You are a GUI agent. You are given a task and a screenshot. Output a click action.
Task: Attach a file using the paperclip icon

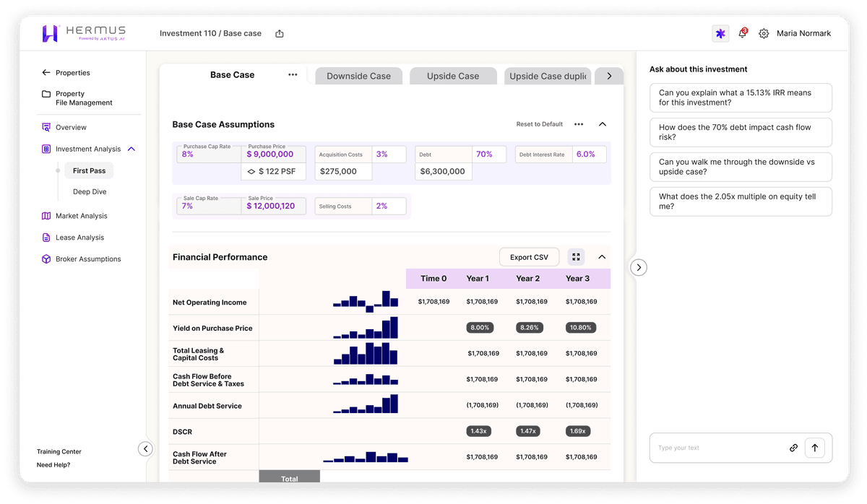pyautogui.click(x=793, y=448)
